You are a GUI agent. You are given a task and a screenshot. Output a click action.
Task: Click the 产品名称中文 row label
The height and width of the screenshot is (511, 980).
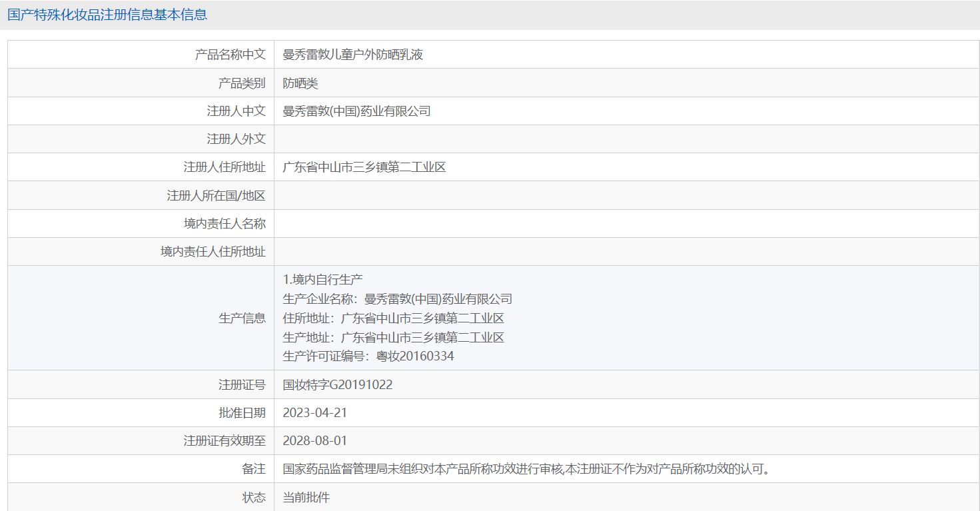(x=230, y=55)
